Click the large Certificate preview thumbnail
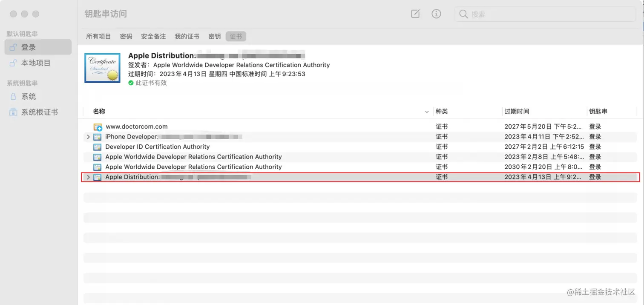This screenshot has width=644, height=305. 102,67
